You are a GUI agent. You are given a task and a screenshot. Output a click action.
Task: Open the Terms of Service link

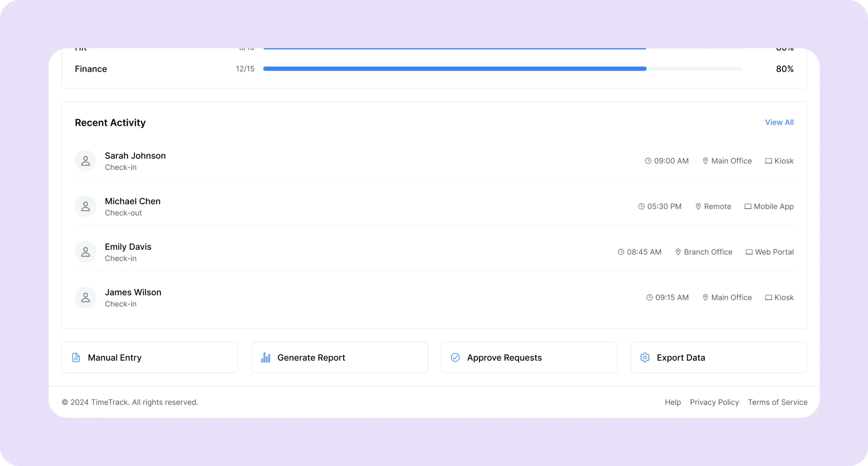(777, 402)
